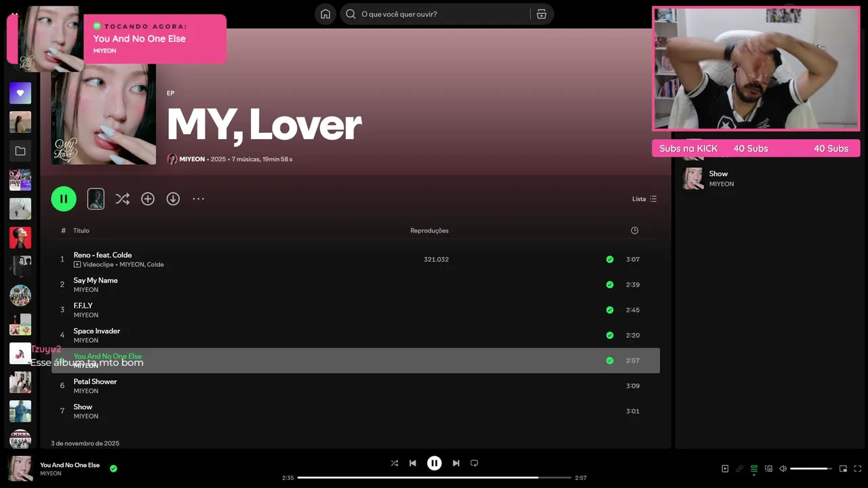
Task: Toggle saved checkmark in the now playing bar
Action: coord(113,468)
